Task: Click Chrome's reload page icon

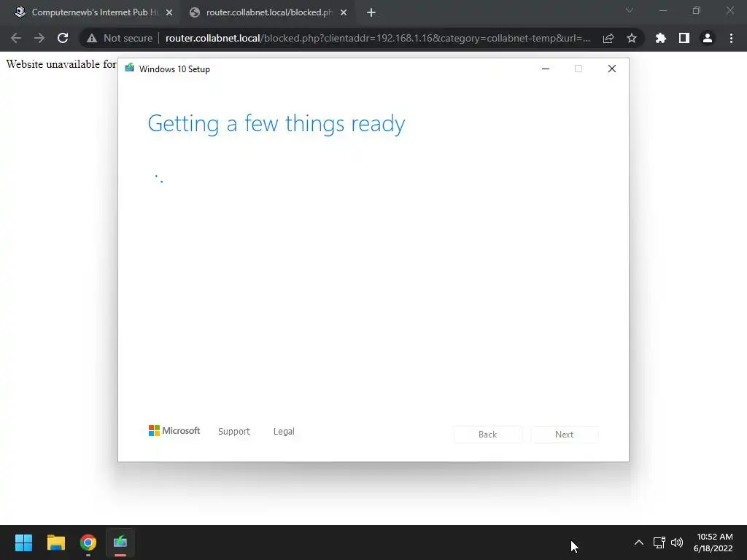Action: tap(63, 38)
